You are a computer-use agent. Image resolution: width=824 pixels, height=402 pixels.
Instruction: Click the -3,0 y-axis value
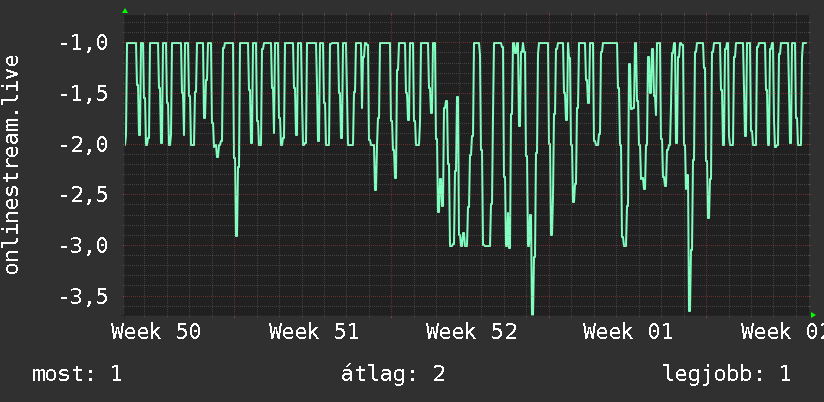(84, 245)
